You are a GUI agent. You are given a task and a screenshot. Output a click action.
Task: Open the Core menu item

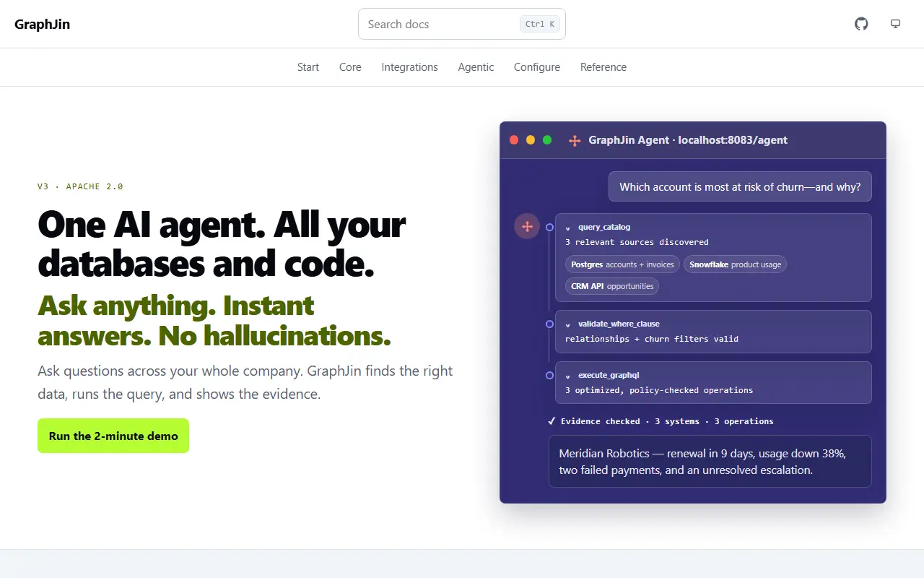[350, 67]
